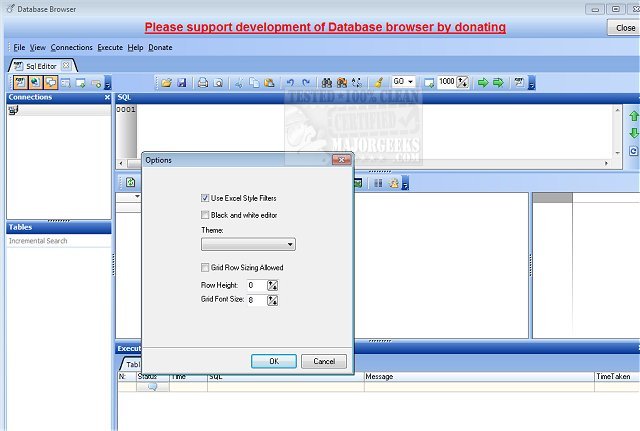Screen dimensions: 640x431
Task: Click the Grid Font Size input field
Action: [x=257, y=300]
